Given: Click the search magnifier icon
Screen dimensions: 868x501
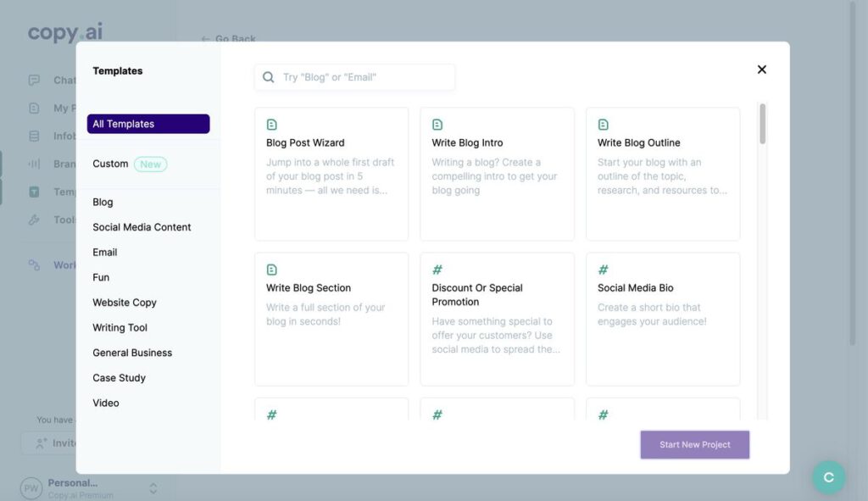Looking at the screenshot, I should pos(267,77).
